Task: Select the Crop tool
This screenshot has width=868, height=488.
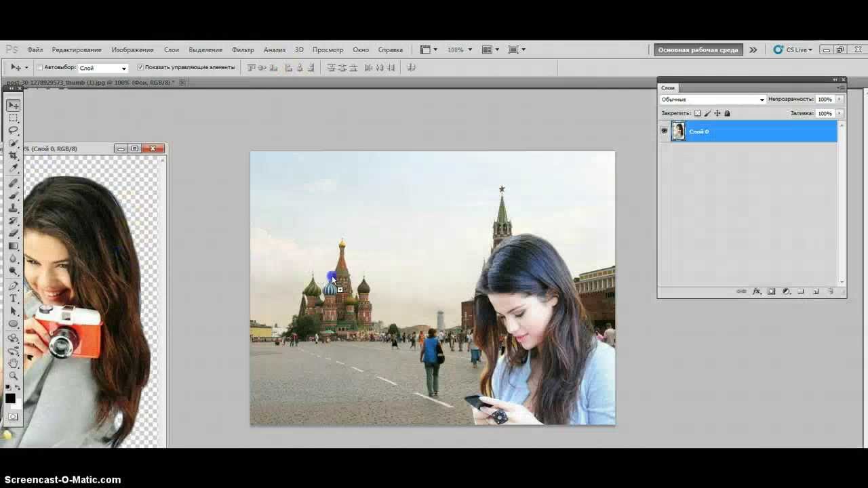Action: coord(13,155)
